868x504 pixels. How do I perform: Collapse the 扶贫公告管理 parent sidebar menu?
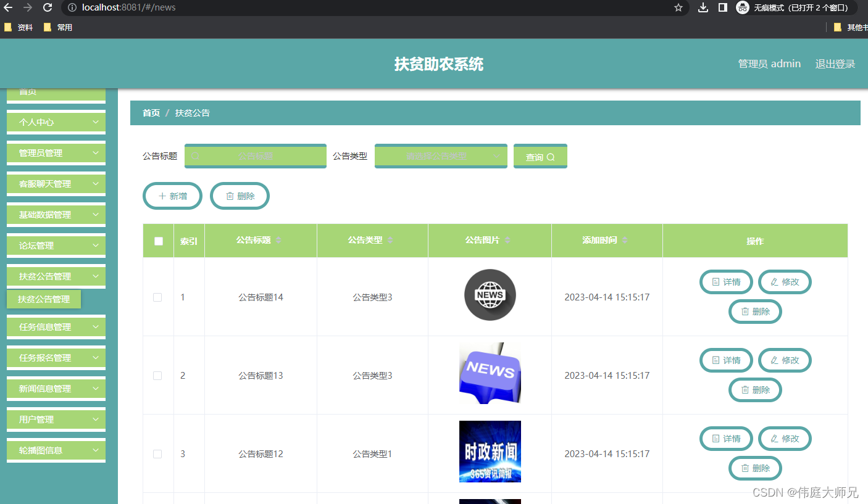coord(56,276)
